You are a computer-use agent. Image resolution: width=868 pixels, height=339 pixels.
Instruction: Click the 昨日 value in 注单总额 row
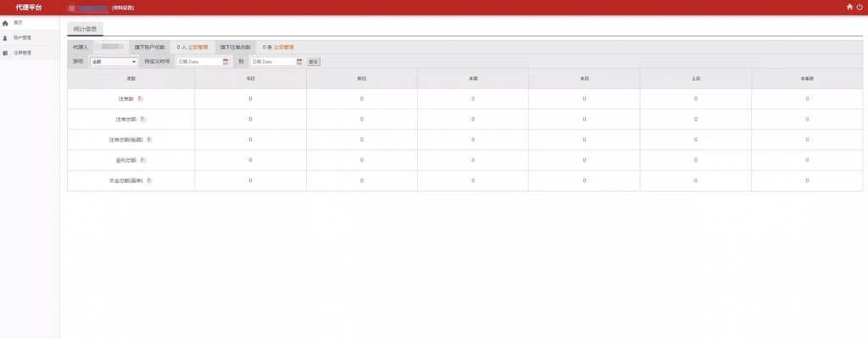(361, 119)
